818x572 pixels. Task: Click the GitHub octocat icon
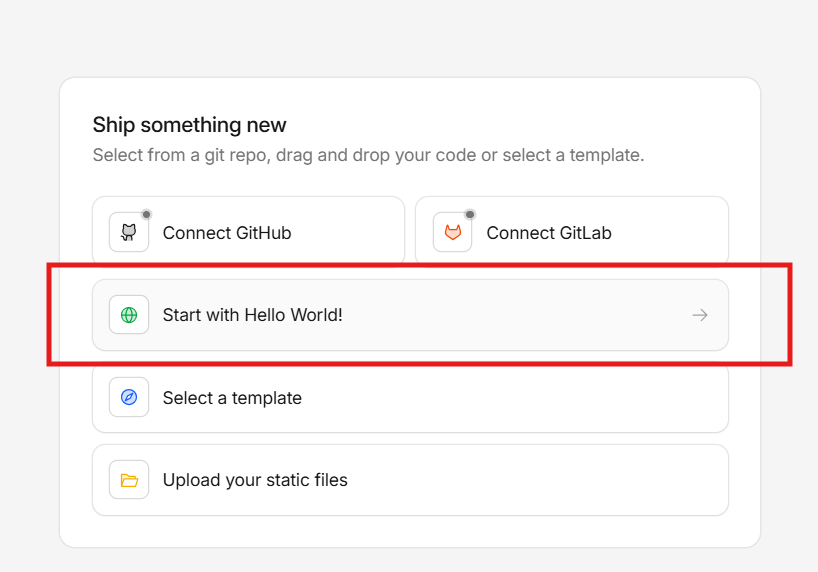[129, 233]
